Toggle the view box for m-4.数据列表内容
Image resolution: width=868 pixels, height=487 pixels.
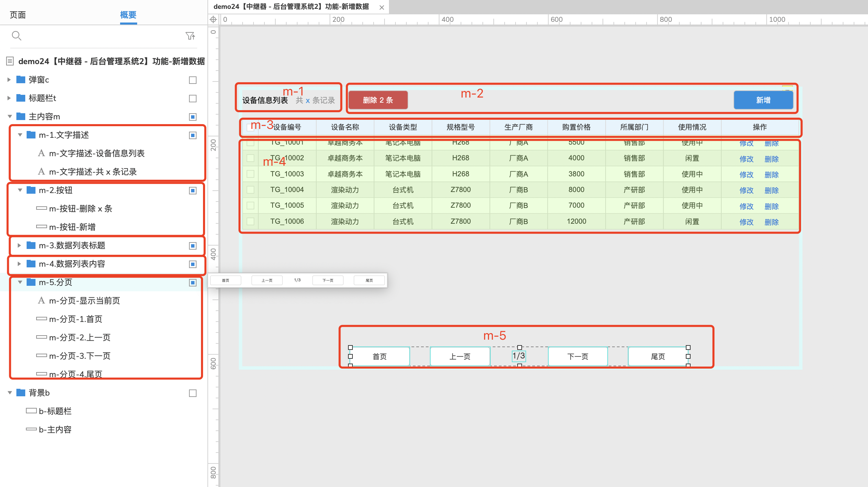[193, 264]
